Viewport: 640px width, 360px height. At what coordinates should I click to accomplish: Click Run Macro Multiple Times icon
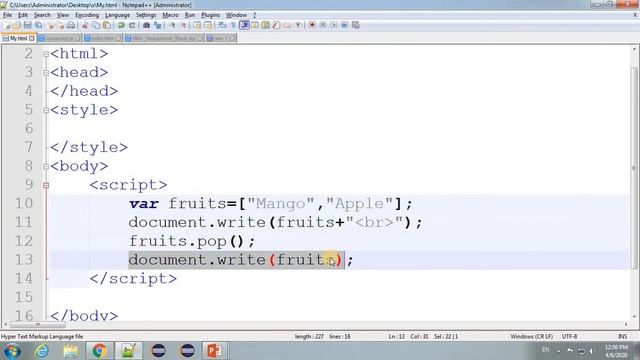tap(344, 25)
